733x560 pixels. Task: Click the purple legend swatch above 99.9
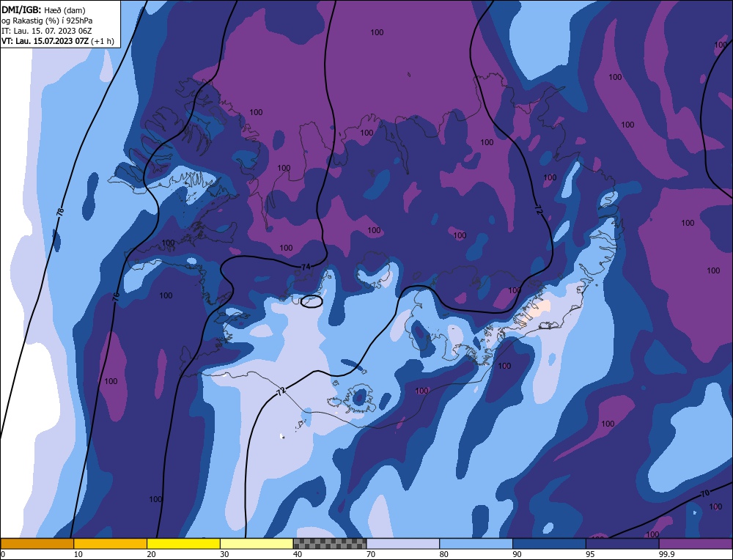[x=696, y=544]
